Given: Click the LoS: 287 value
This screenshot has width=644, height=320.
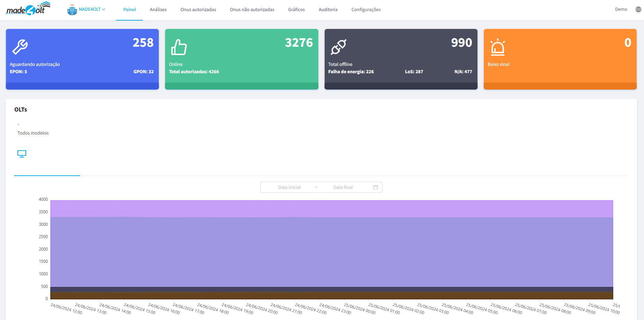Looking at the screenshot, I should [414, 72].
